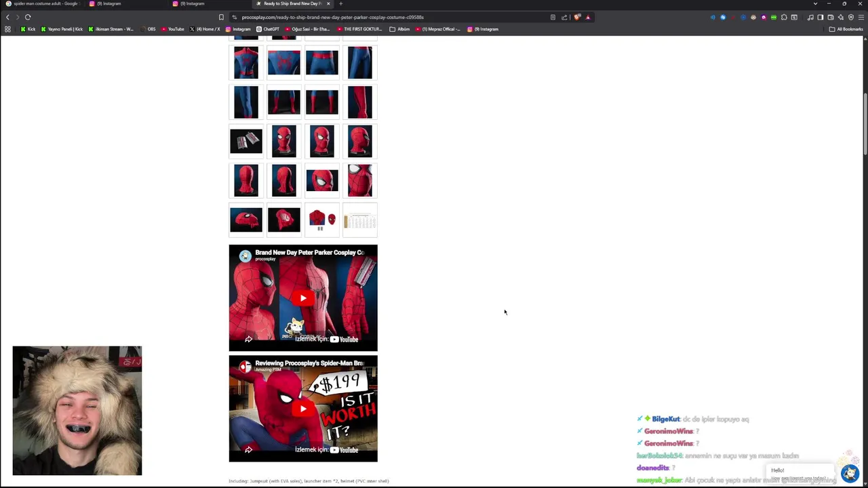Select the Ready to Ship Brand New Day tab
The height and width of the screenshot is (488, 868).
[293, 3]
